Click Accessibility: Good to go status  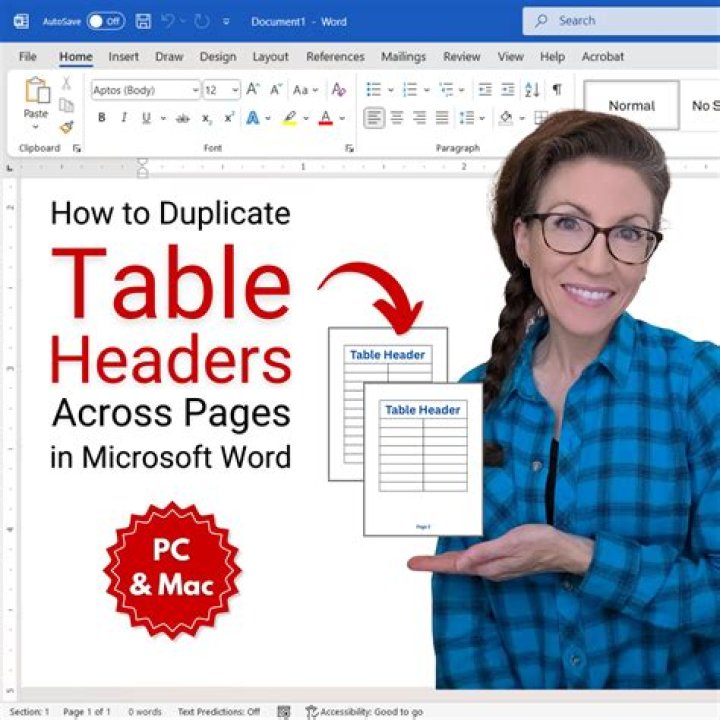[365, 712]
